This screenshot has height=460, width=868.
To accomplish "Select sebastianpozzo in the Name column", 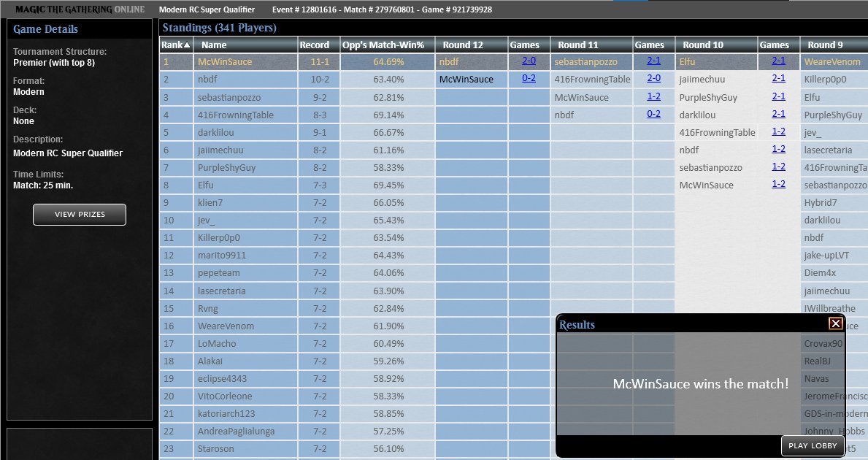I will tap(228, 97).
